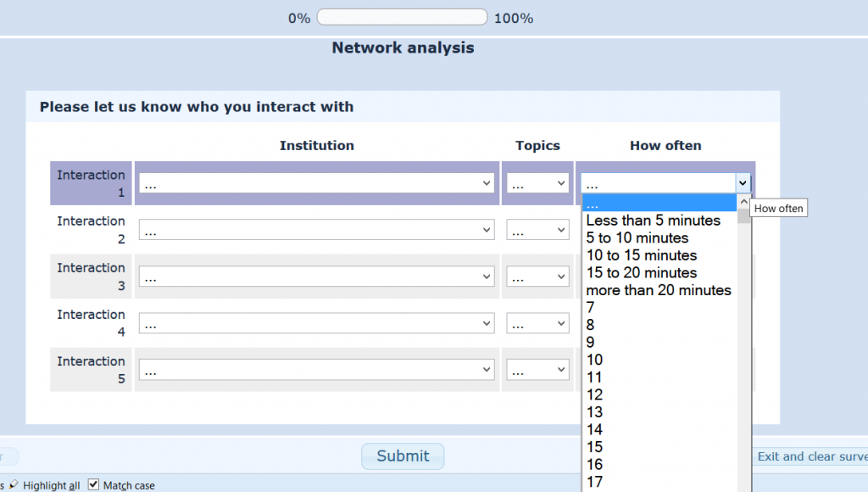The image size is (868, 492).
Task: Open Topics dropdown for Interaction 1
Action: 537,183
